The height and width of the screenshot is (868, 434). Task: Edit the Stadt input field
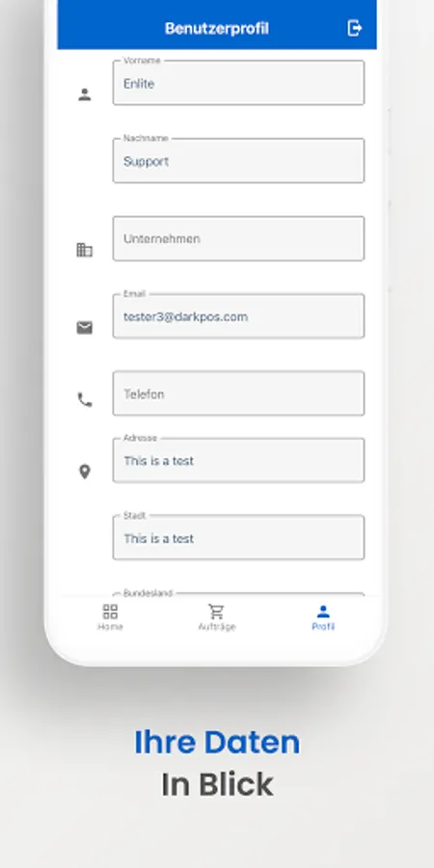coord(238,537)
